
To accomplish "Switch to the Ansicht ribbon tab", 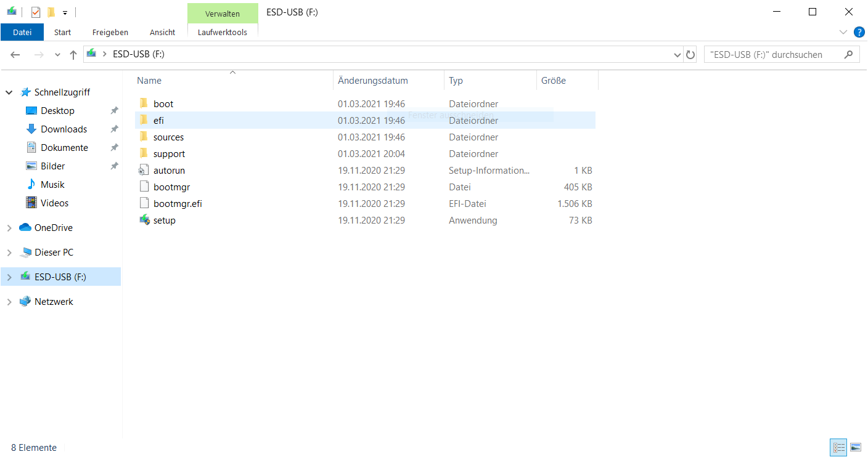I will (x=163, y=32).
